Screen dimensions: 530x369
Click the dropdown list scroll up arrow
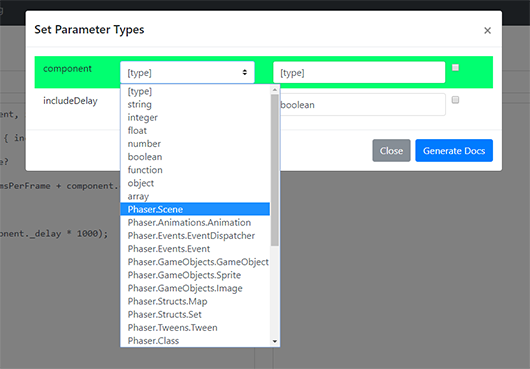tap(274, 90)
